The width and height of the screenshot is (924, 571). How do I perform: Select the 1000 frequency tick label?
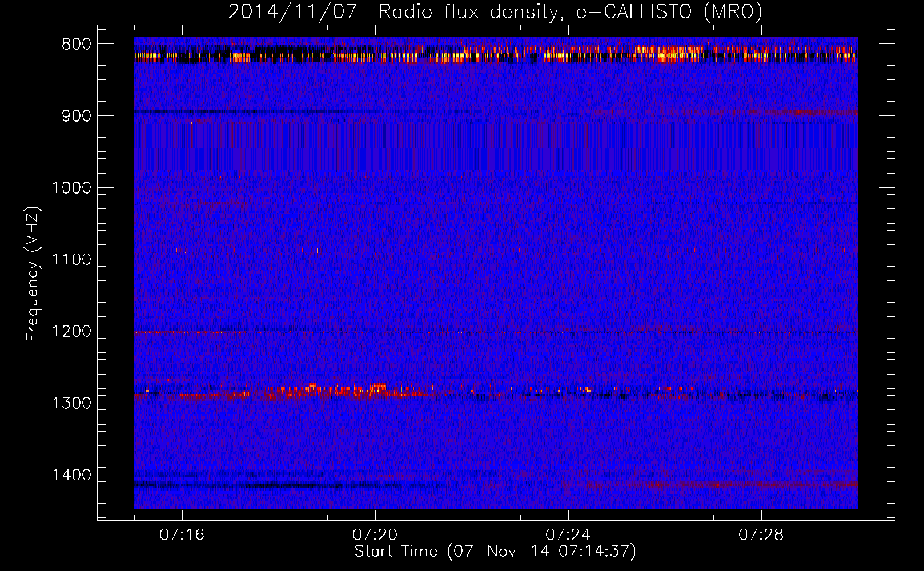tap(71, 188)
